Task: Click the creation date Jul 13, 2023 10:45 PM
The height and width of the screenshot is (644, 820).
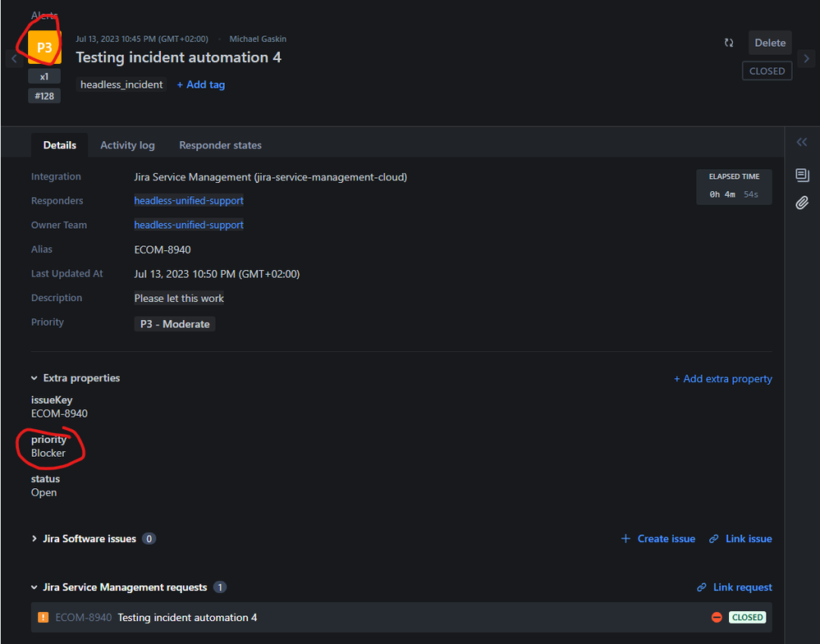Action: tap(142, 39)
